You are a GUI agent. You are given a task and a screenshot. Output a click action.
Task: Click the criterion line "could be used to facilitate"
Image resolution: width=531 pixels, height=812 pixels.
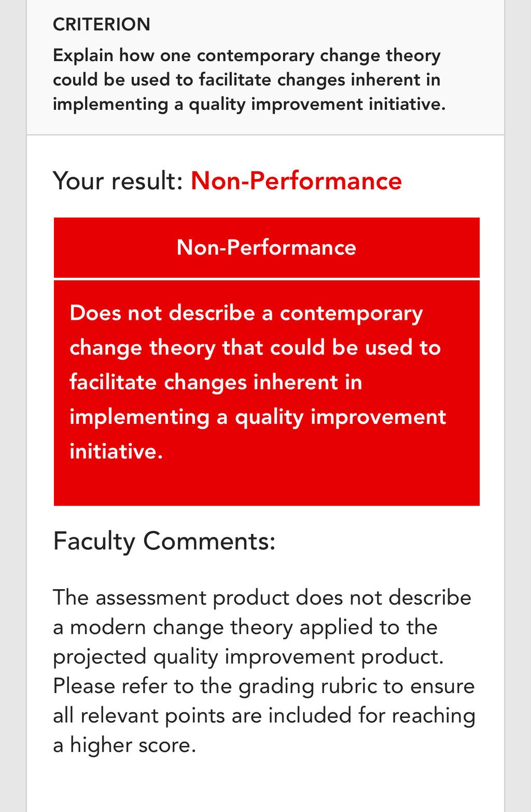pyautogui.click(x=247, y=80)
